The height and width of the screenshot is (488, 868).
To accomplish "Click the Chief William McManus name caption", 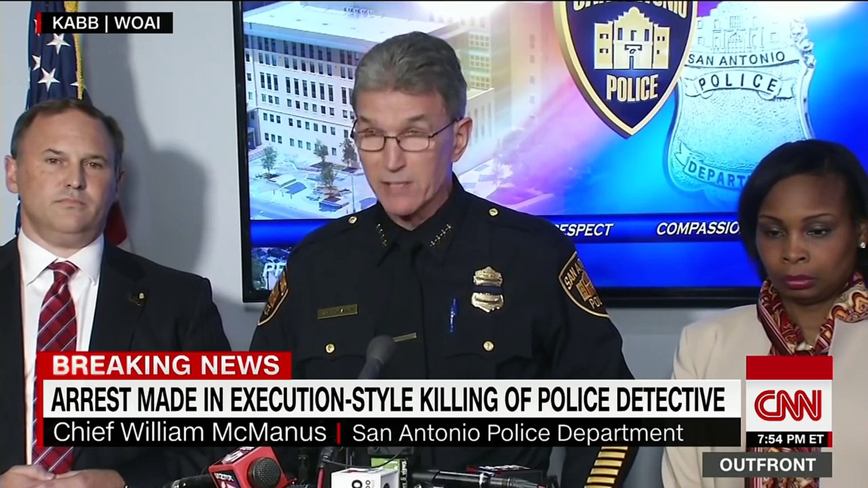I will (x=190, y=432).
